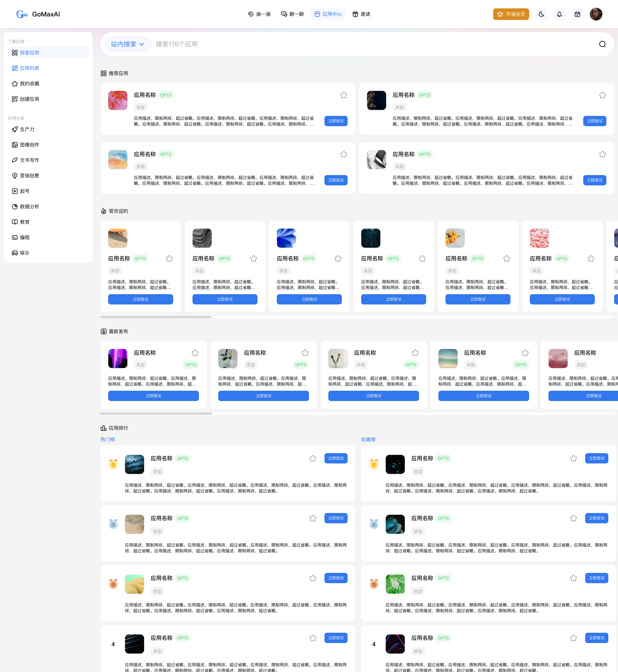Expand the 站内搜索 dropdown

(x=127, y=44)
